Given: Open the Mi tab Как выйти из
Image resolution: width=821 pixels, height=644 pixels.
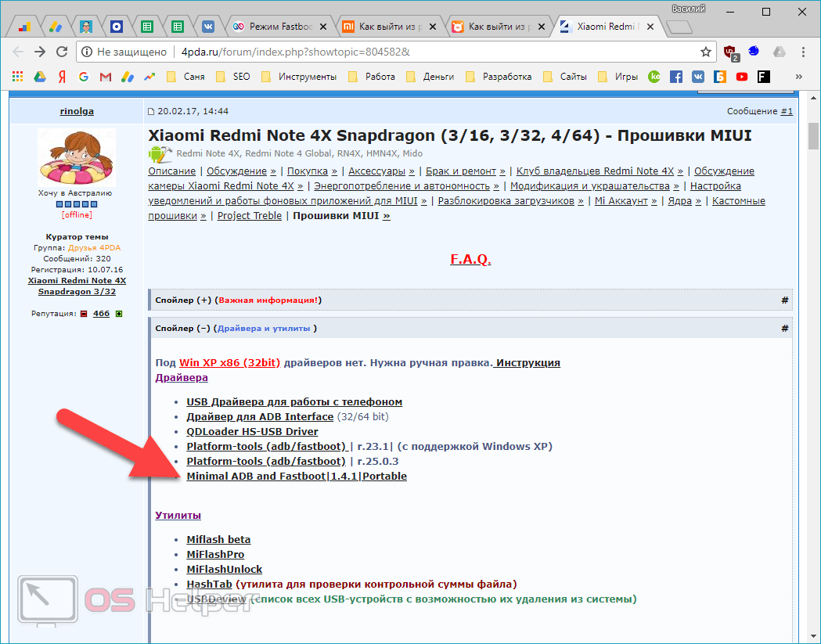Looking at the screenshot, I should (x=390, y=26).
